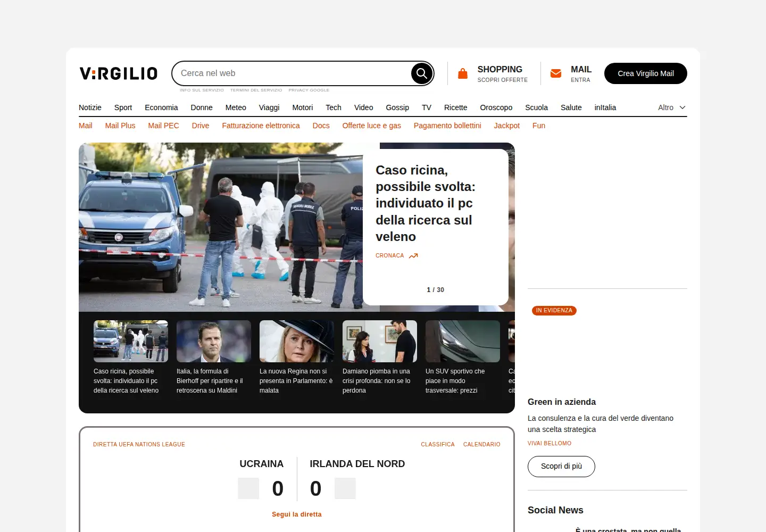
Task: Click the orange shopping bag icon
Action: 463,73
